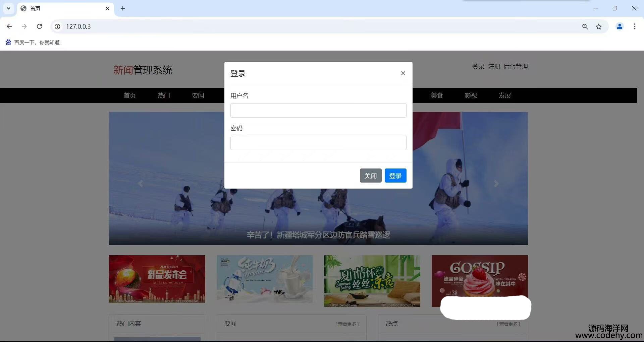
Task: Go to next carousel slide
Action: [496, 184]
